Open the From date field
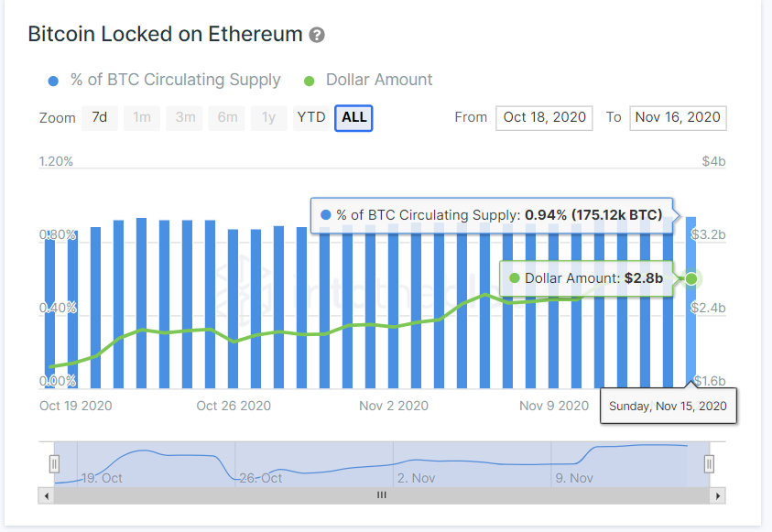 544,117
